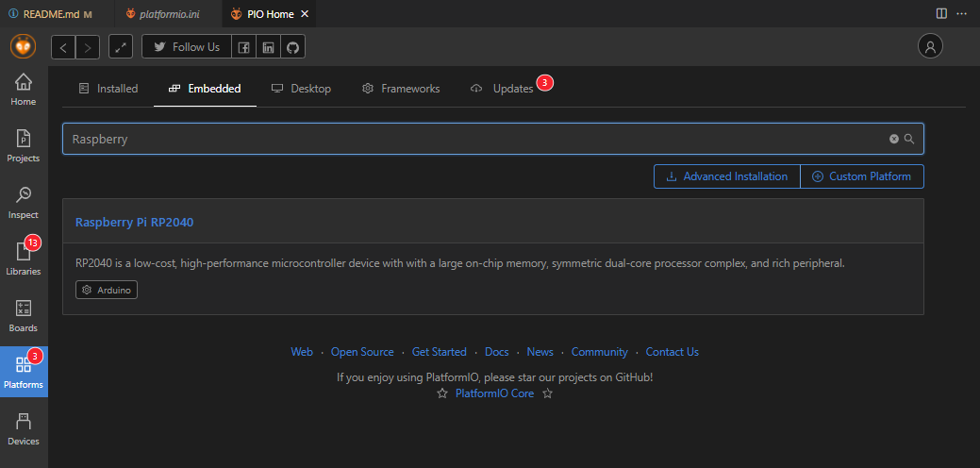This screenshot has width=980, height=468.
Task: Go back with the left arrow button
Action: [63, 47]
